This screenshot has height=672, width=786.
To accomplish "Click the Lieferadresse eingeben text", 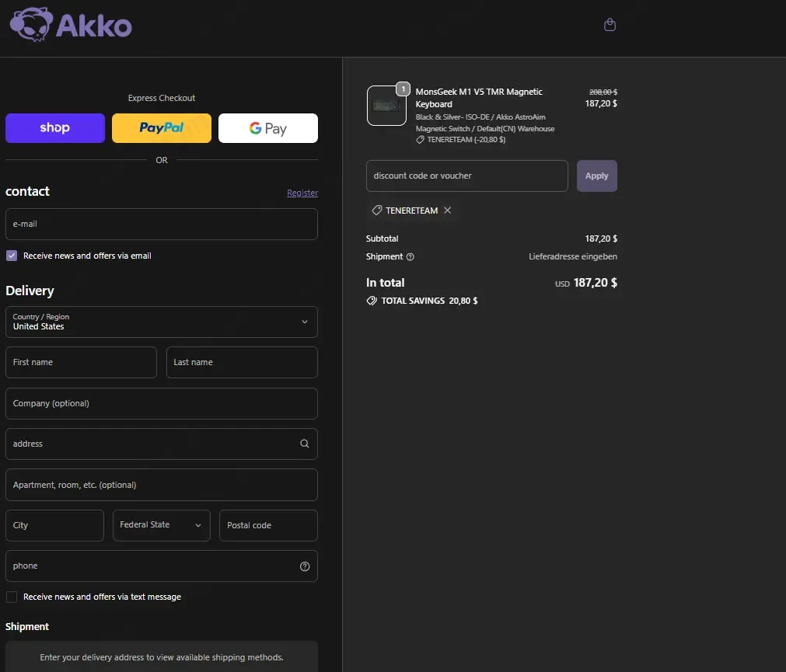I will pos(573,256).
